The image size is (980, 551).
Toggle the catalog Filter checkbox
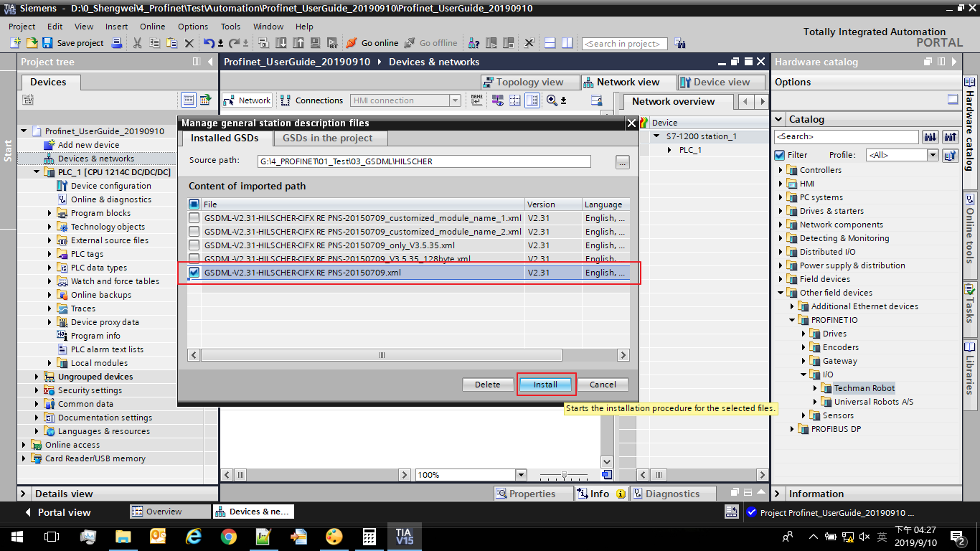click(x=780, y=155)
